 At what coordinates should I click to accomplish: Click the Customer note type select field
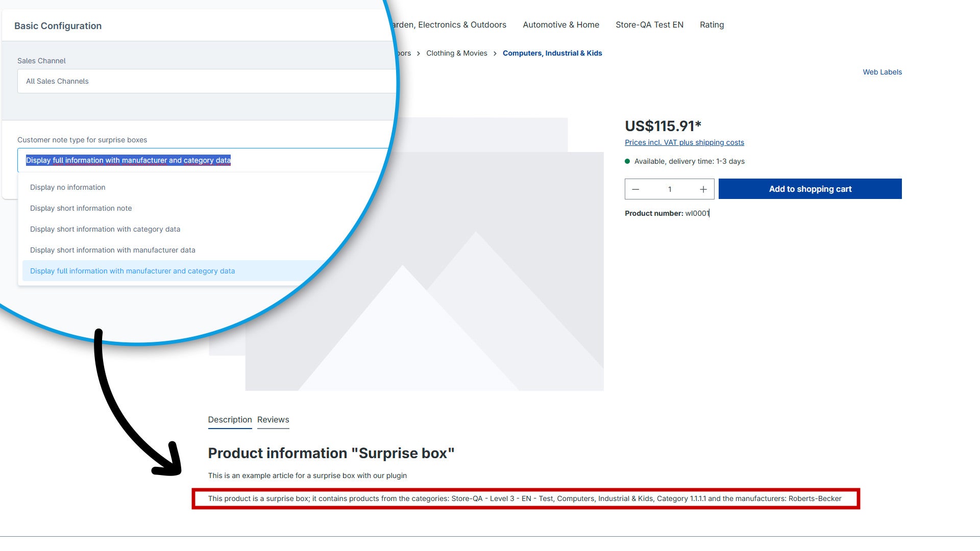(x=204, y=160)
